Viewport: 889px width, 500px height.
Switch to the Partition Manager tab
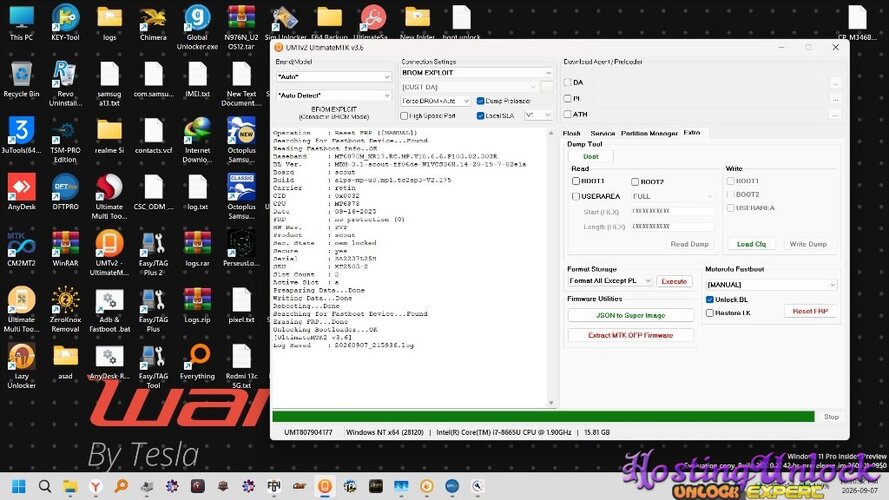click(649, 133)
